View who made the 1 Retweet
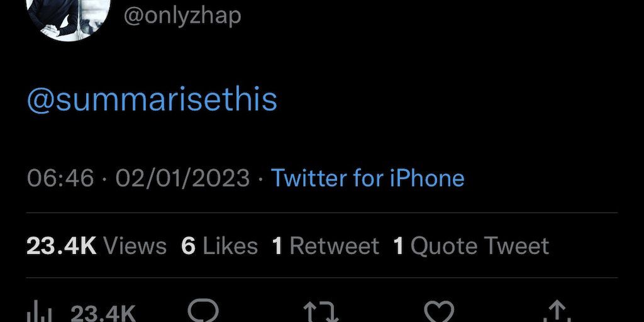This screenshot has width=644, height=322. click(x=325, y=245)
